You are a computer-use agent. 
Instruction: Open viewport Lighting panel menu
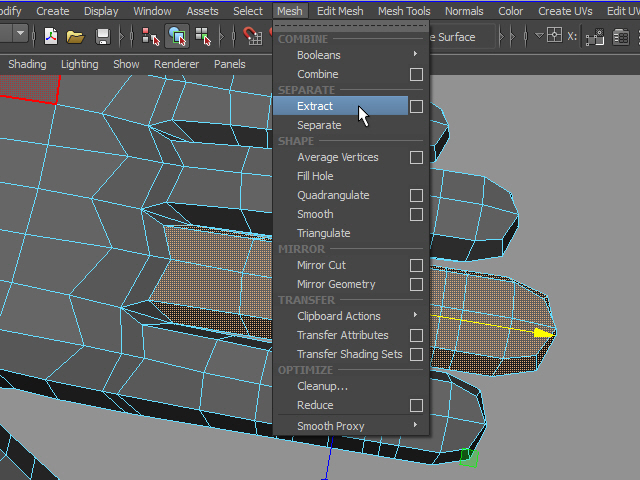pos(80,64)
